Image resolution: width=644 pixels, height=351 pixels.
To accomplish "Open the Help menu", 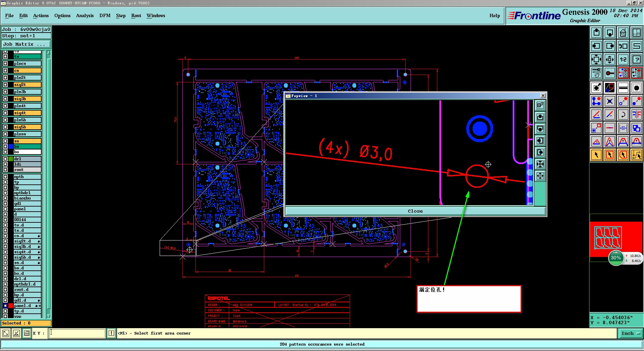I will (x=494, y=15).
